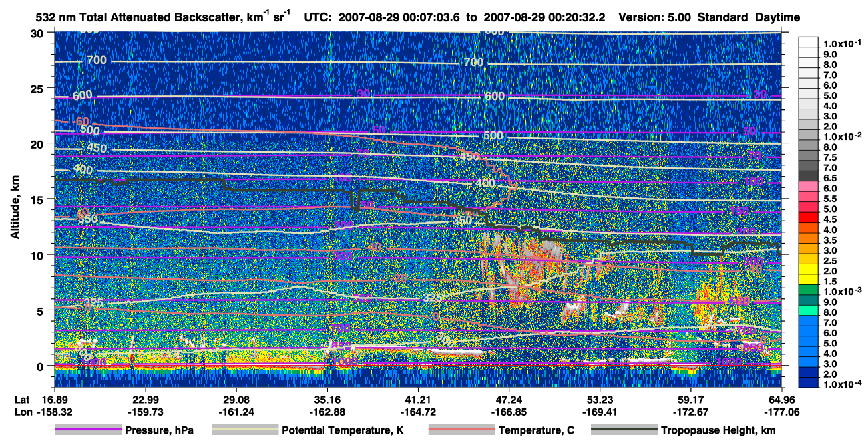Click longitude value -172.67

tap(690, 412)
